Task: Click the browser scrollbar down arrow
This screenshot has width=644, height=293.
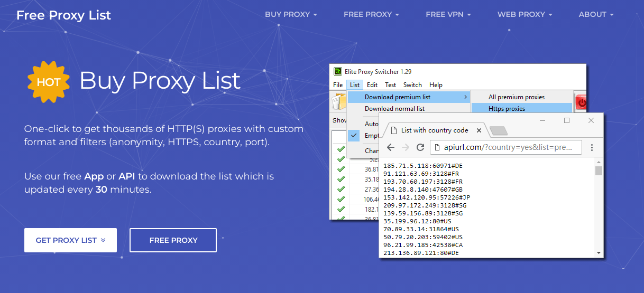Action: pos(599,253)
